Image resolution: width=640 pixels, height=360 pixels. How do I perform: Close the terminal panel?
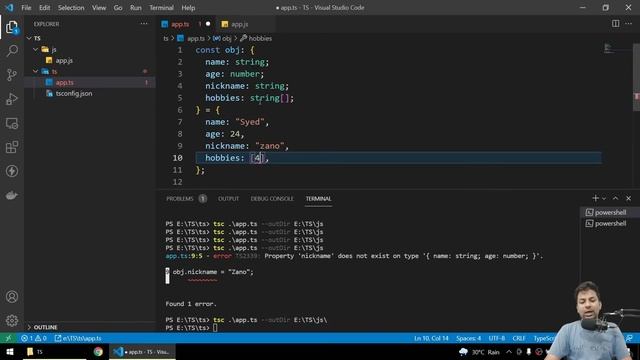tap(629, 198)
